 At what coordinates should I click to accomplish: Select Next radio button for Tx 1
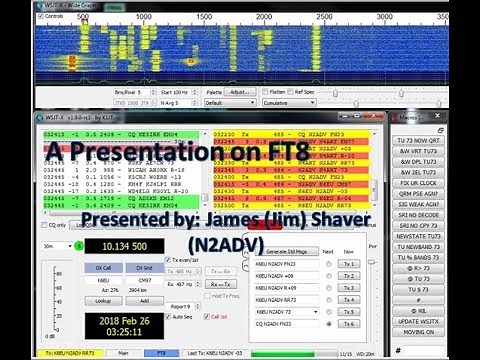coord(329,264)
